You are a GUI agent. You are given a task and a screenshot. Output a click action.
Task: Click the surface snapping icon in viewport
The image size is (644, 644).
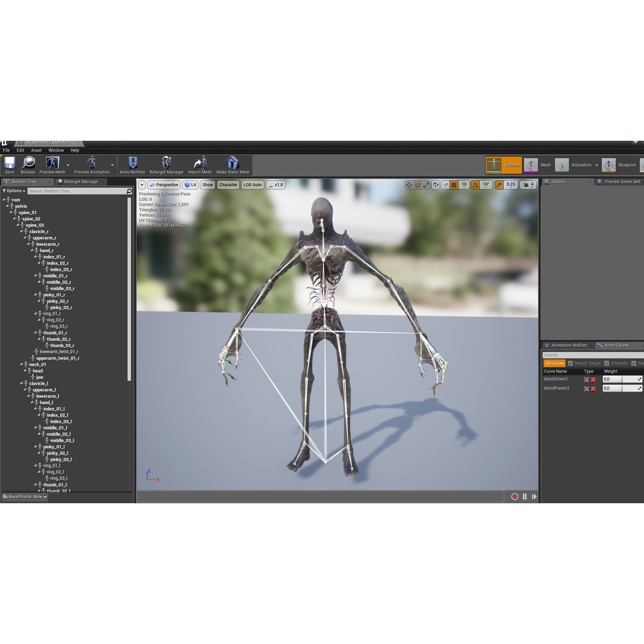[445, 185]
